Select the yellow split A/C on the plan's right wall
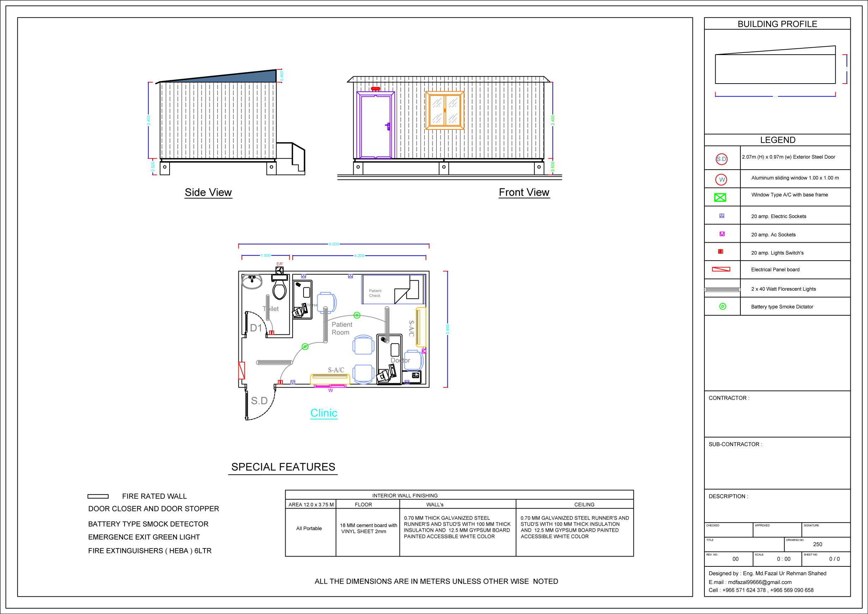 pyautogui.click(x=421, y=327)
